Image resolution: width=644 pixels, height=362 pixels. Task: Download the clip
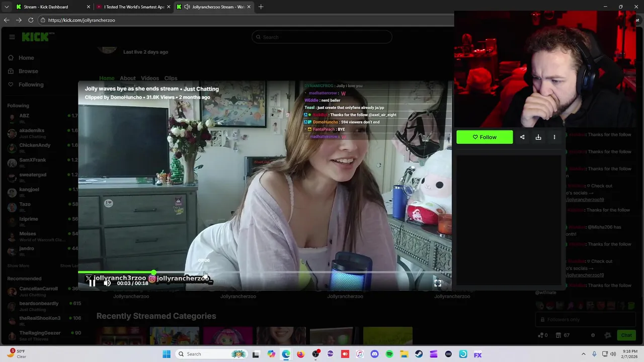click(538, 137)
